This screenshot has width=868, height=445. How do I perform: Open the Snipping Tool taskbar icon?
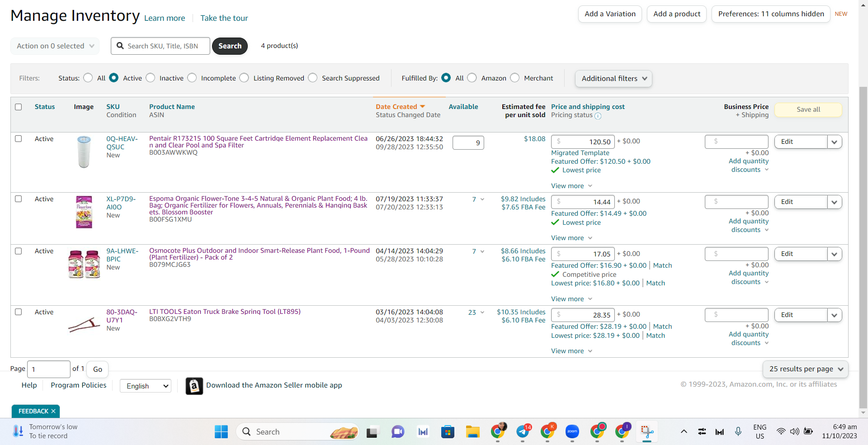tap(647, 432)
